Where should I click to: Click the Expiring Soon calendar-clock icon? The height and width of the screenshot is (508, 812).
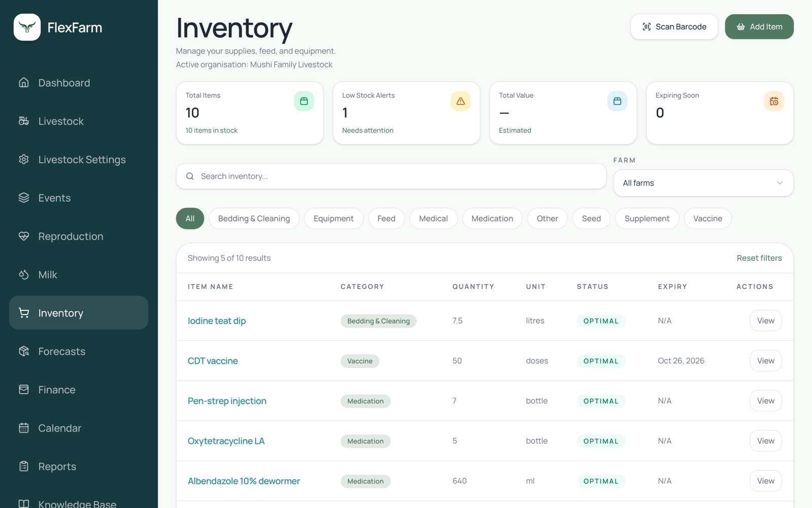coord(774,101)
